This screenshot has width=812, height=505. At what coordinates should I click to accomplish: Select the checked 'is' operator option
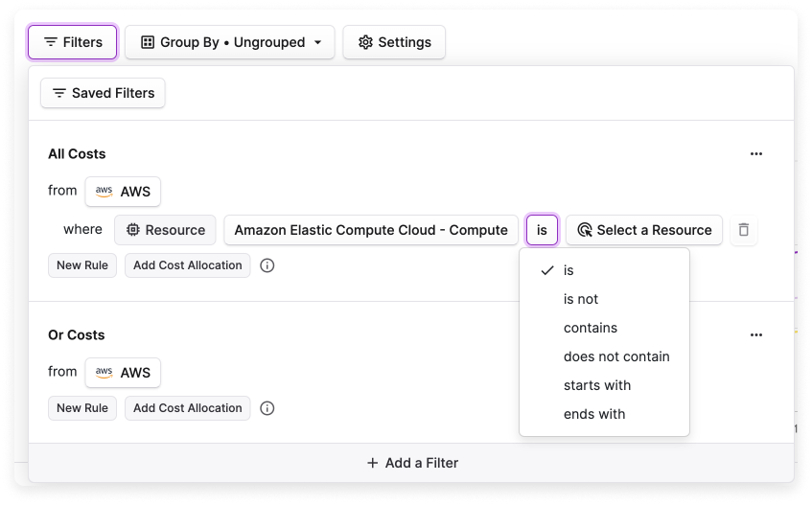(x=604, y=270)
